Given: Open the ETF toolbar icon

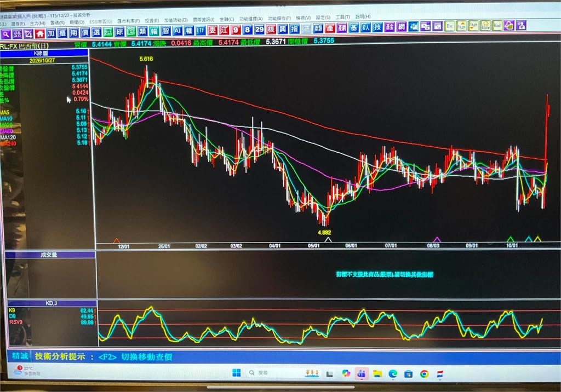Looking at the screenshot, I should coord(201,31).
